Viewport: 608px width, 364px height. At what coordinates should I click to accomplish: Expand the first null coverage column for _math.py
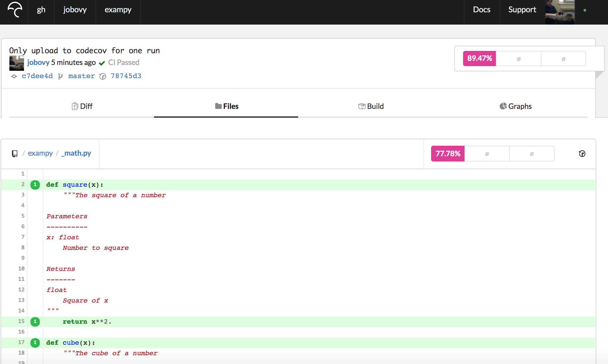pyautogui.click(x=486, y=153)
